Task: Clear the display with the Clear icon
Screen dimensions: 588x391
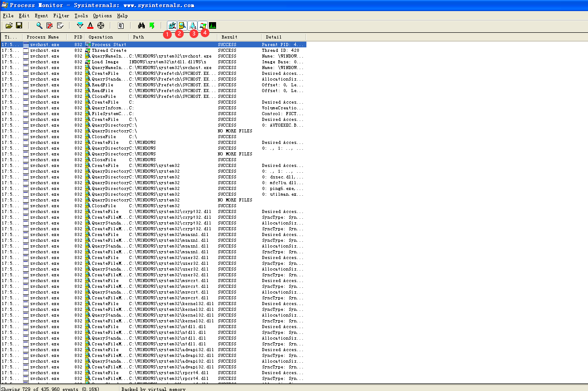Action: (60, 26)
